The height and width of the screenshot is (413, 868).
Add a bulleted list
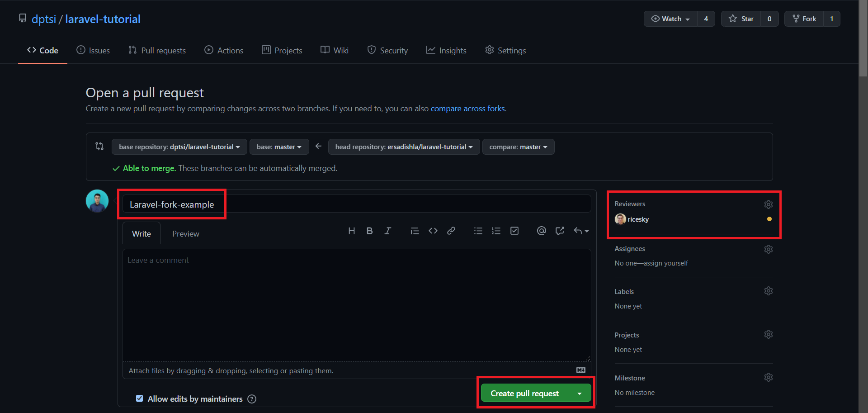(478, 231)
